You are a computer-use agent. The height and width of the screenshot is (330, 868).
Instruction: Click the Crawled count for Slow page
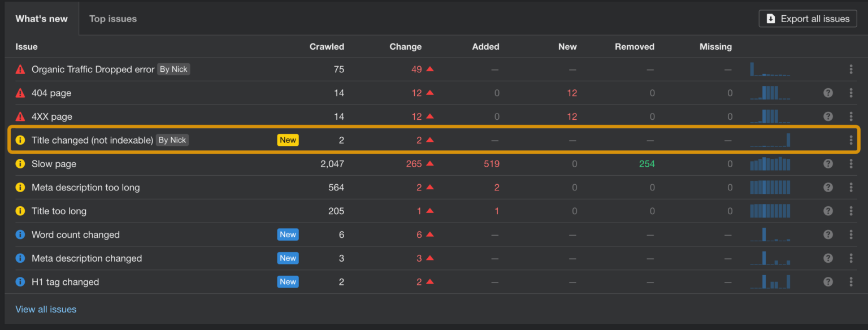point(333,163)
